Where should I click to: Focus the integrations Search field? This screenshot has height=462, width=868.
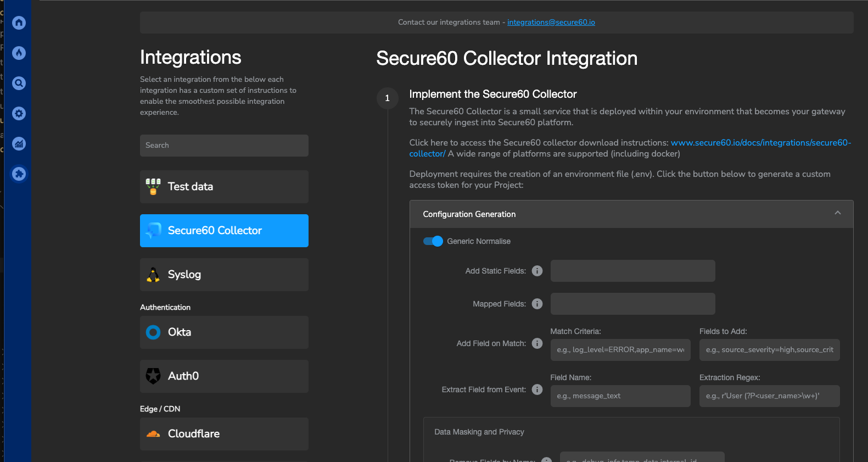pos(224,146)
